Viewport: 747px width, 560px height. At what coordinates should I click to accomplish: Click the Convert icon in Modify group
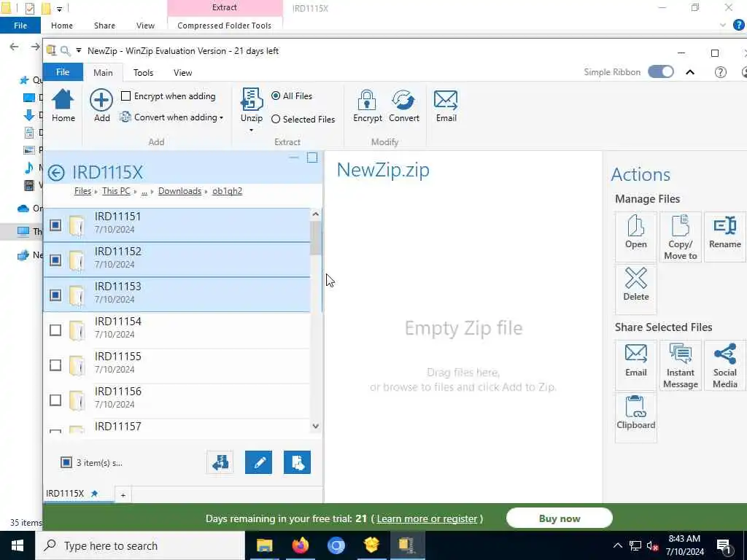click(x=404, y=106)
